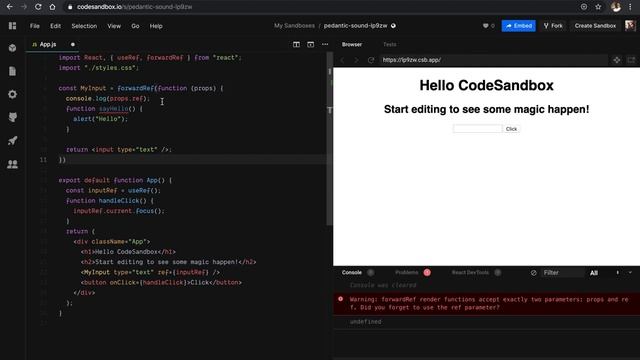Open Deployment rocket icon in sidebar
The width and height of the screenshot is (640, 360).
tap(13, 141)
